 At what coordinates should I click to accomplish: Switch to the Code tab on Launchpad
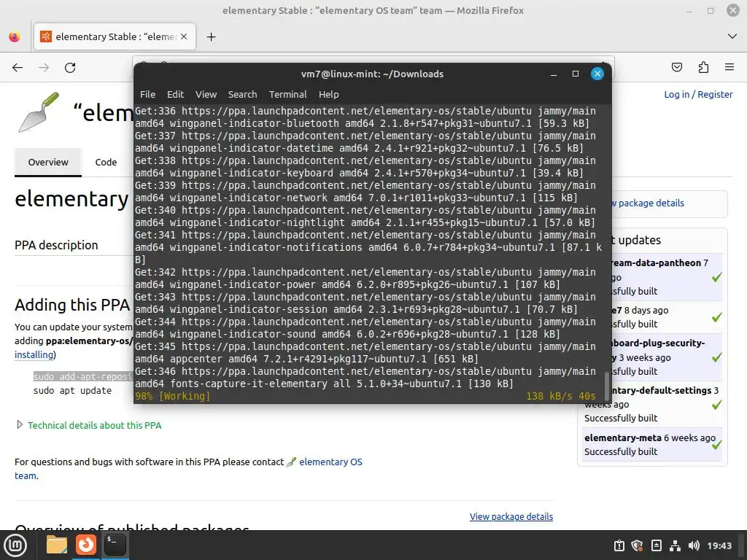coord(106,162)
